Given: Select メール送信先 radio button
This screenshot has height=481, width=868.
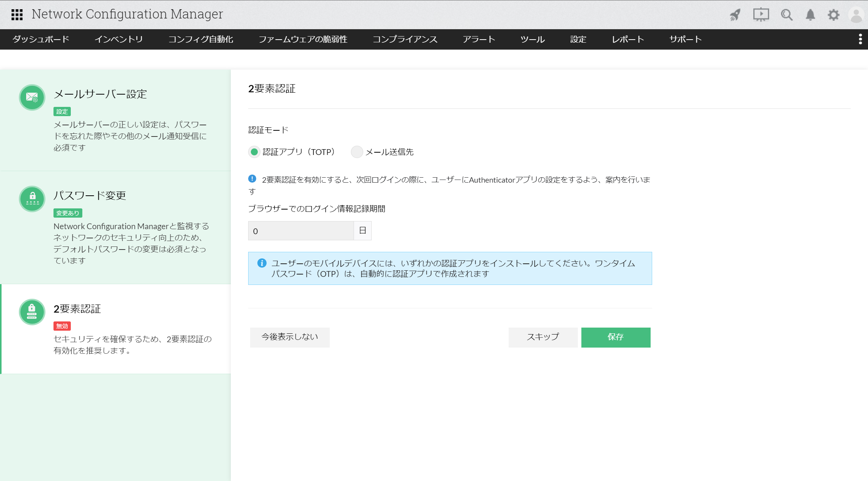Looking at the screenshot, I should [x=357, y=152].
